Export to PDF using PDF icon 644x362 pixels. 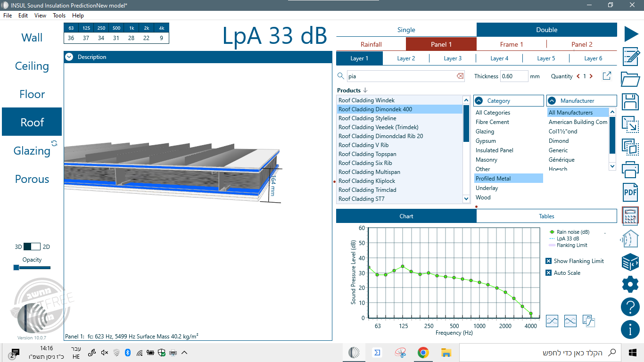tap(630, 192)
